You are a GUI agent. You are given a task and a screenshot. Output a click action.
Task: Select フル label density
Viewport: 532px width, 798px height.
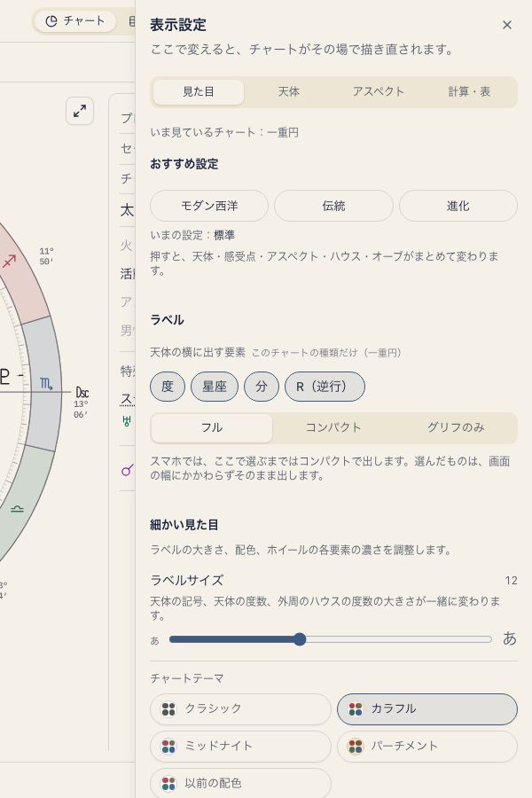[212, 427]
